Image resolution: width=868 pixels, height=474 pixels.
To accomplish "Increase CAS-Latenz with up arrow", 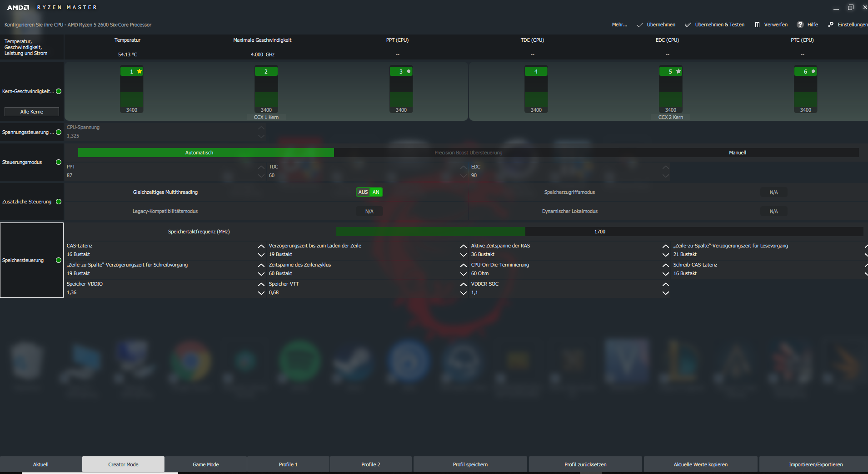I will (x=261, y=246).
